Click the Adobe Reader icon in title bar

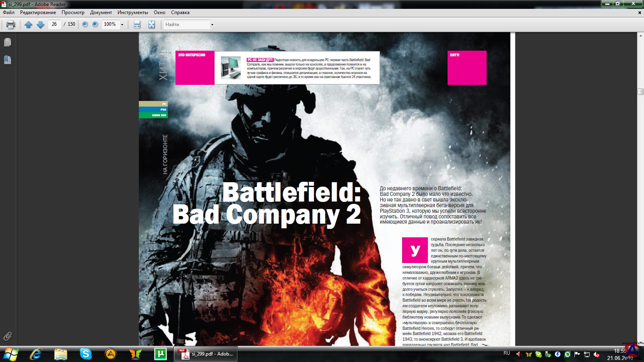pyautogui.click(x=4, y=4)
